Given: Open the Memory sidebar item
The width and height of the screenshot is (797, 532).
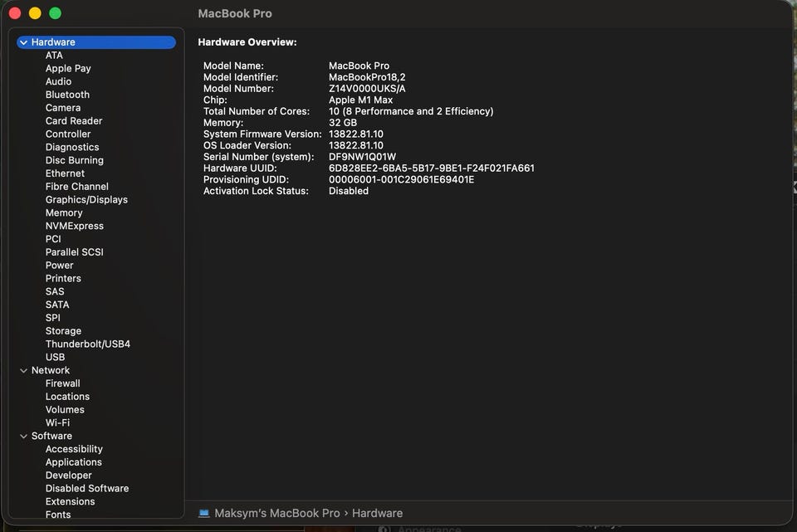Looking at the screenshot, I should coord(64,213).
